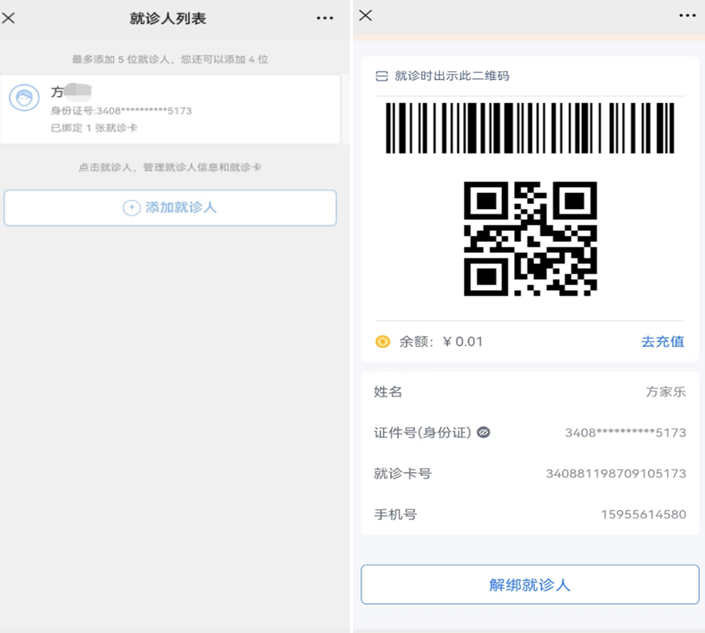Click the plus icon in 添加就诊人

pos(131,208)
